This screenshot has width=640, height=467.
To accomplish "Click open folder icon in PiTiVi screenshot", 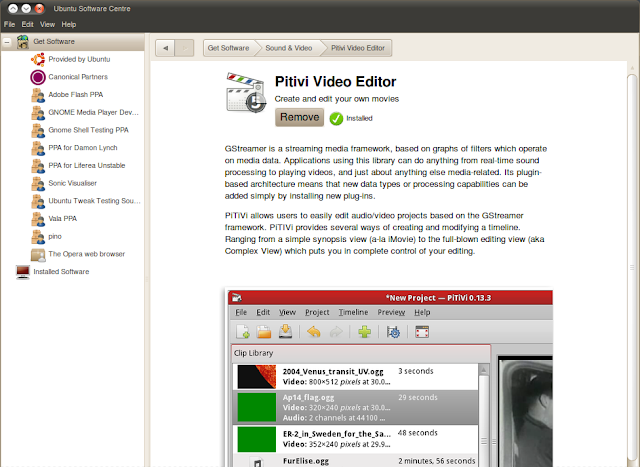I will point(264,332).
